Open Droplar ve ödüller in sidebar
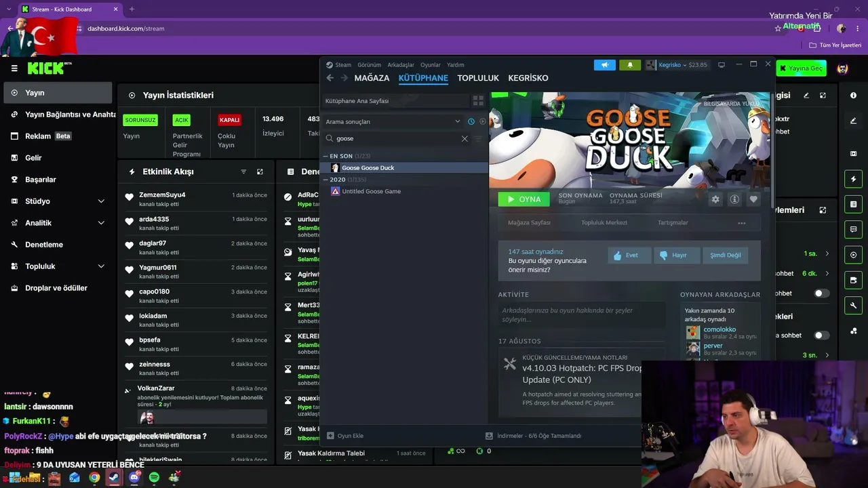868x488 pixels. coord(56,288)
